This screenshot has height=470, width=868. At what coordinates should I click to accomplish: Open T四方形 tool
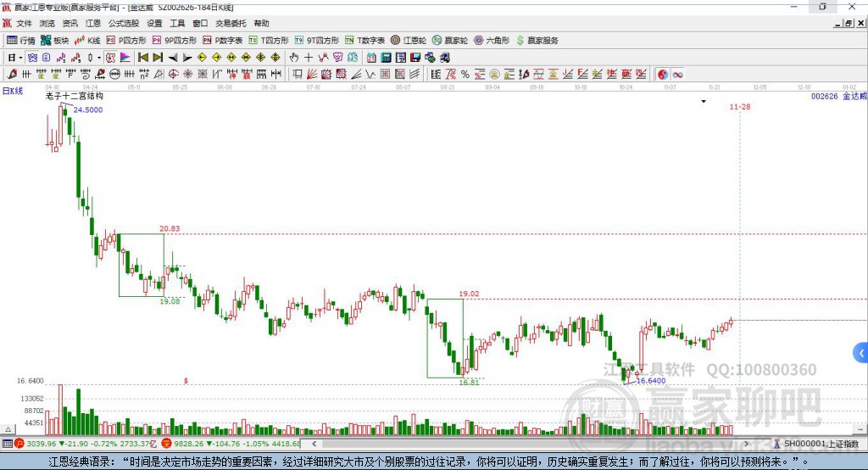pos(269,41)
